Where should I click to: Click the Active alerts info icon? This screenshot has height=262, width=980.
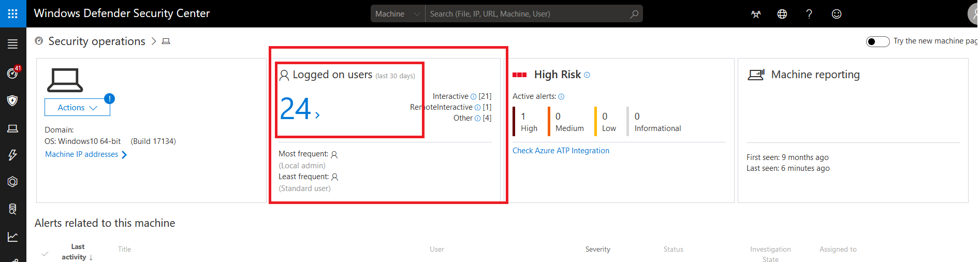pos(561,97)
